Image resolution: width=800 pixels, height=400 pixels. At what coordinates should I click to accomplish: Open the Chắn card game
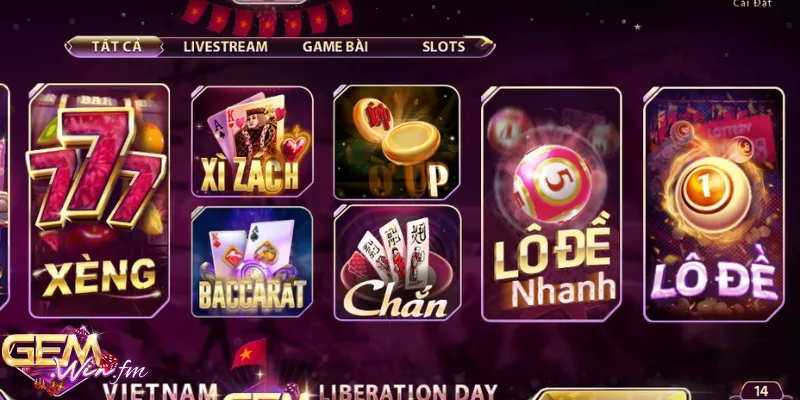[397, 263]
